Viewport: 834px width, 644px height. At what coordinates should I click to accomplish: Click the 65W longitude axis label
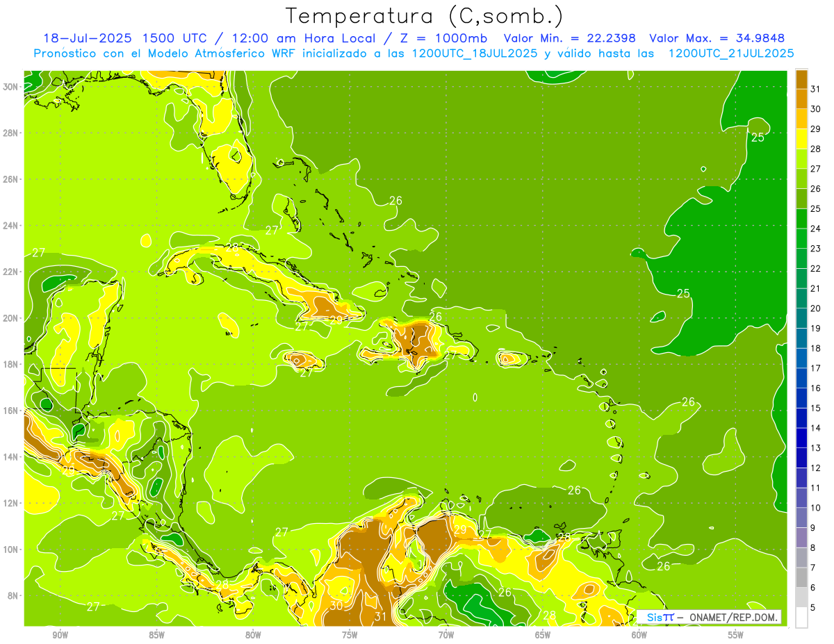tap(543, 634)
